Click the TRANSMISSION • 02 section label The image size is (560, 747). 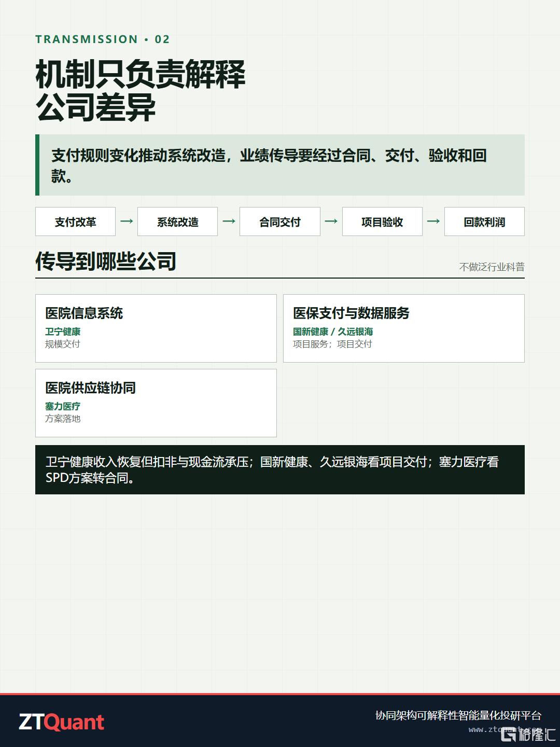point(103,39)
